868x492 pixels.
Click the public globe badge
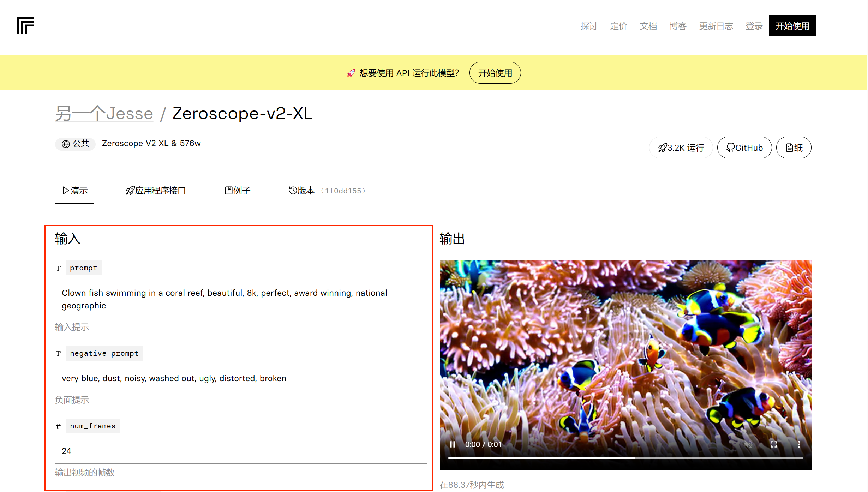[x=75, y=144]
